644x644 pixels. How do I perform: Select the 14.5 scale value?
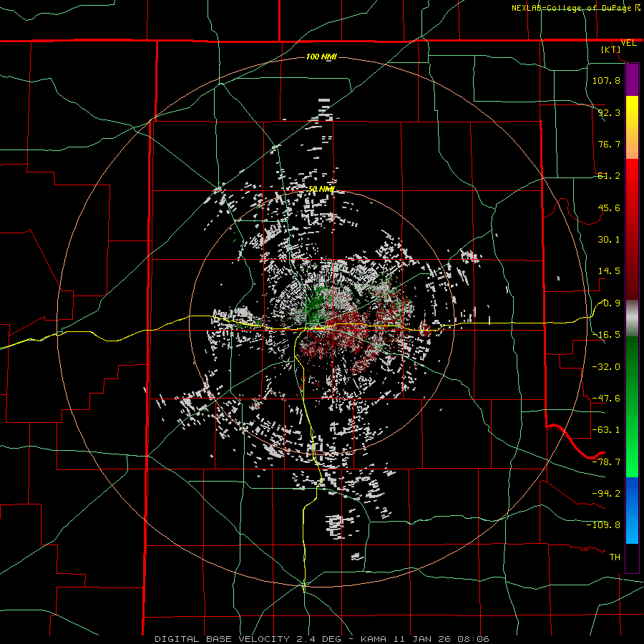point(609,271)
